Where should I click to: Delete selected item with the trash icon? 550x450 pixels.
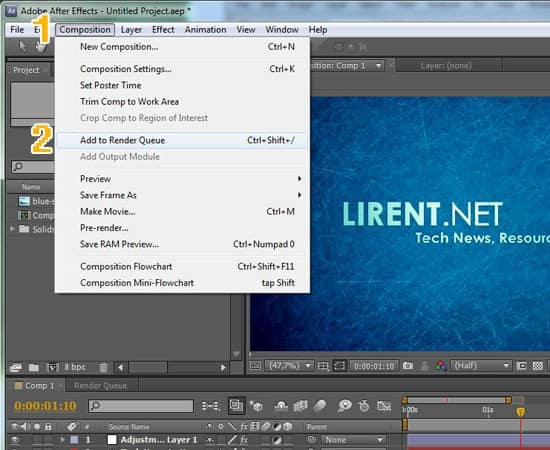(103, 368)
